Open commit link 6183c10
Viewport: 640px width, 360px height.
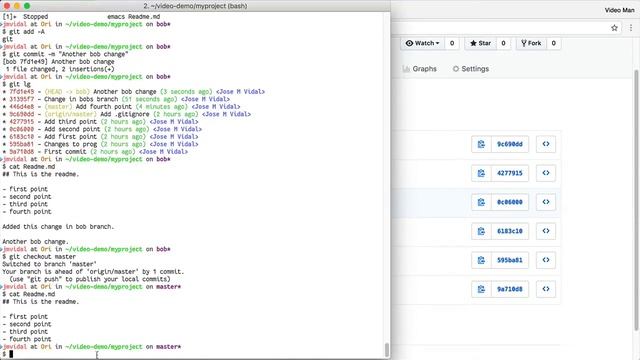click(510, 231)
